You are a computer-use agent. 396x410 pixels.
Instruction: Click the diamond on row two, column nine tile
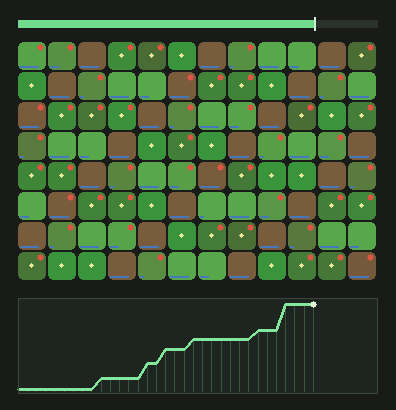[x=272, y=86]
